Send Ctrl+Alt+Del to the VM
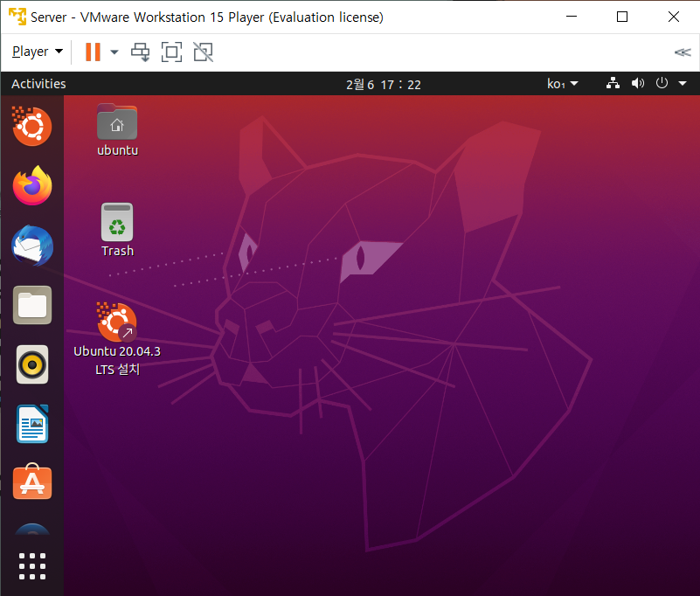Viewport: 700px width, 596px height. click(140, 52)
